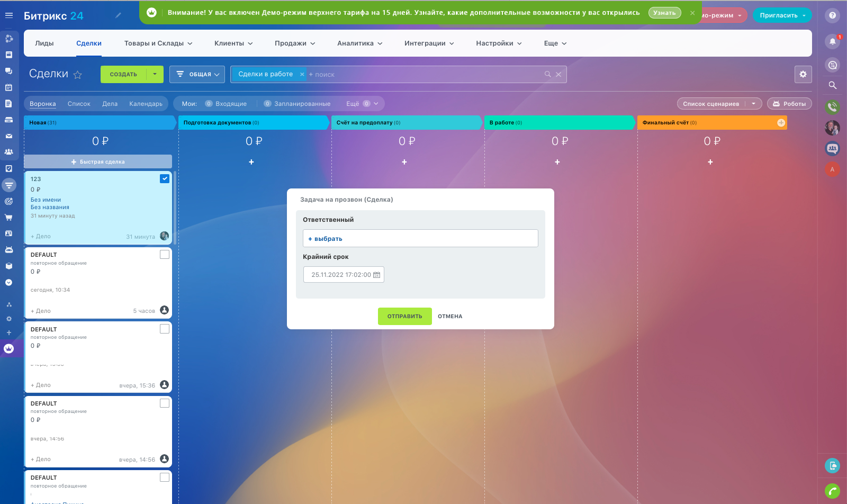This screenshot has height=504, width=847.
Task: Open the CRM funnel icon in left sidebar
Action: (x=9, y=185)
